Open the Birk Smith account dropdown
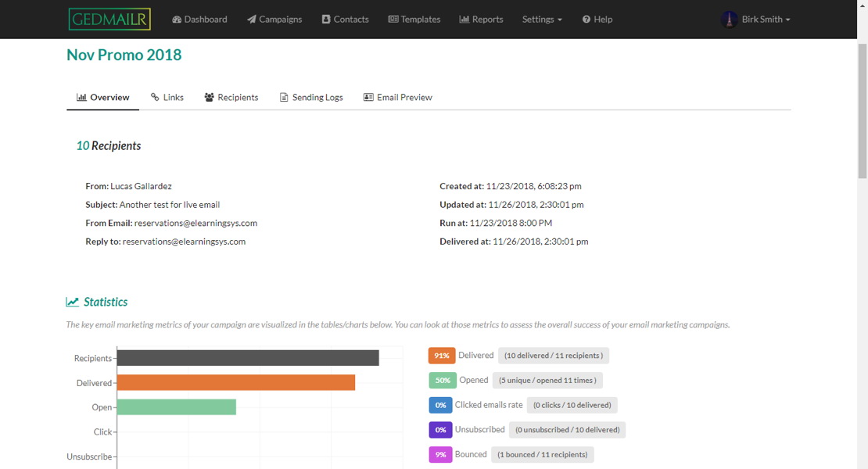Image resolution: width=868 pixels, height=469 pixels. [x=766, y=19]
